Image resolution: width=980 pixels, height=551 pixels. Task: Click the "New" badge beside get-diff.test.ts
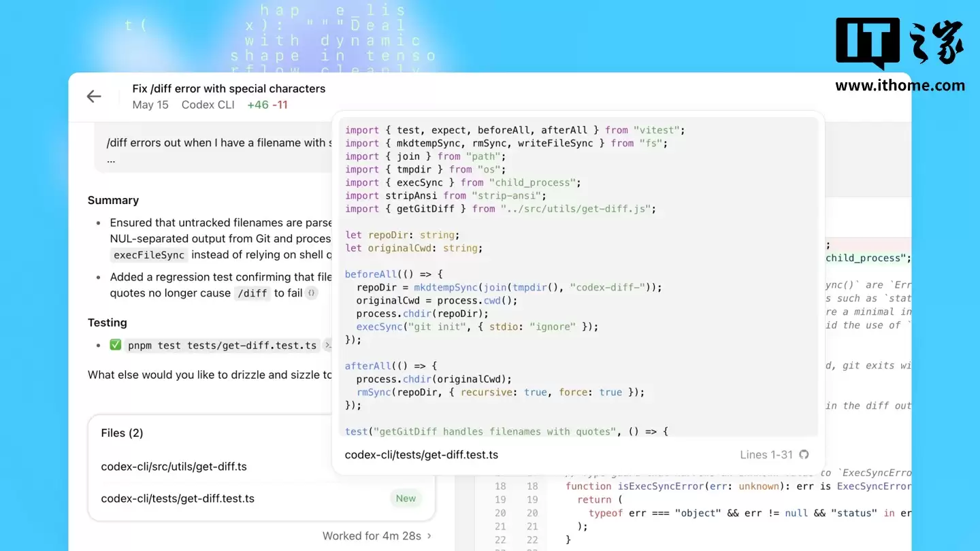pyautogui.click(x=406, y=498)
